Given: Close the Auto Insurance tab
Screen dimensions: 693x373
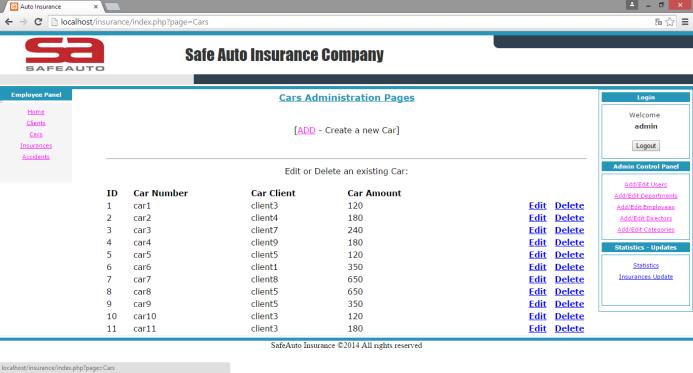Looking at the screenshot, I should point(96,7).
